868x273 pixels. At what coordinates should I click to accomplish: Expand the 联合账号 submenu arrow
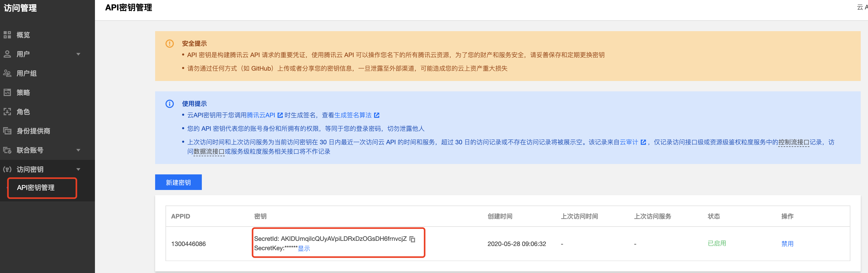78,150
